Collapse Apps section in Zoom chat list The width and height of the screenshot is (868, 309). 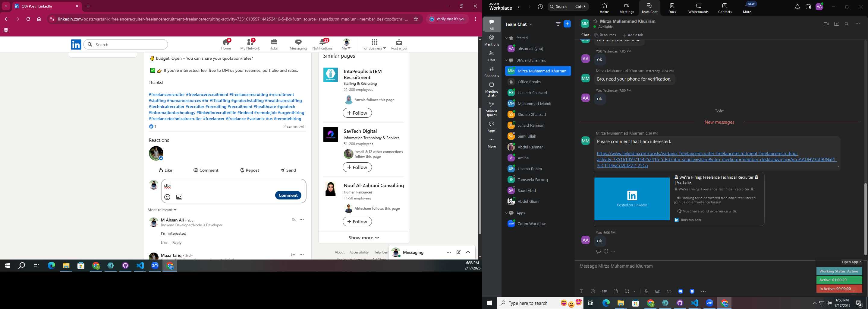506,213
